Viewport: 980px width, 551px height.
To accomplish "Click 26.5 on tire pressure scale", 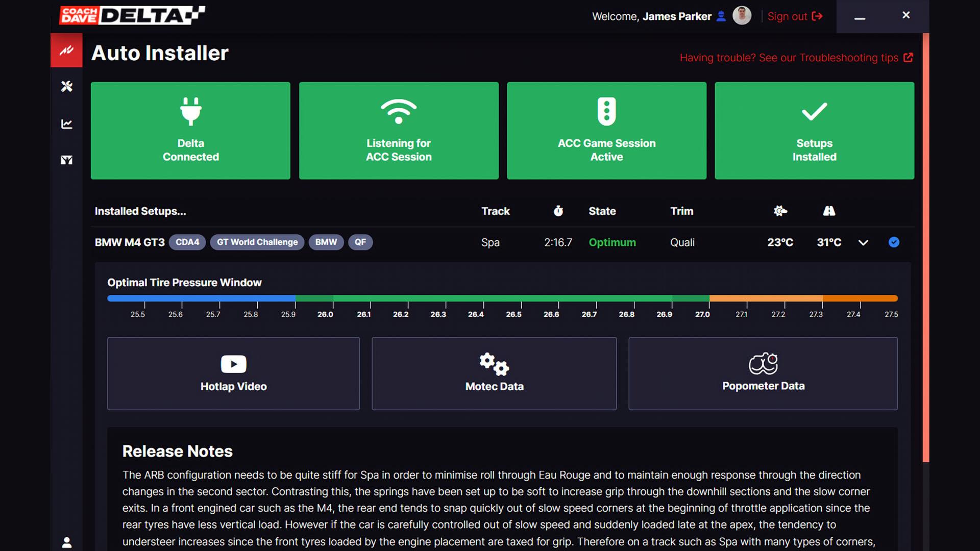I will click(513, 314).
